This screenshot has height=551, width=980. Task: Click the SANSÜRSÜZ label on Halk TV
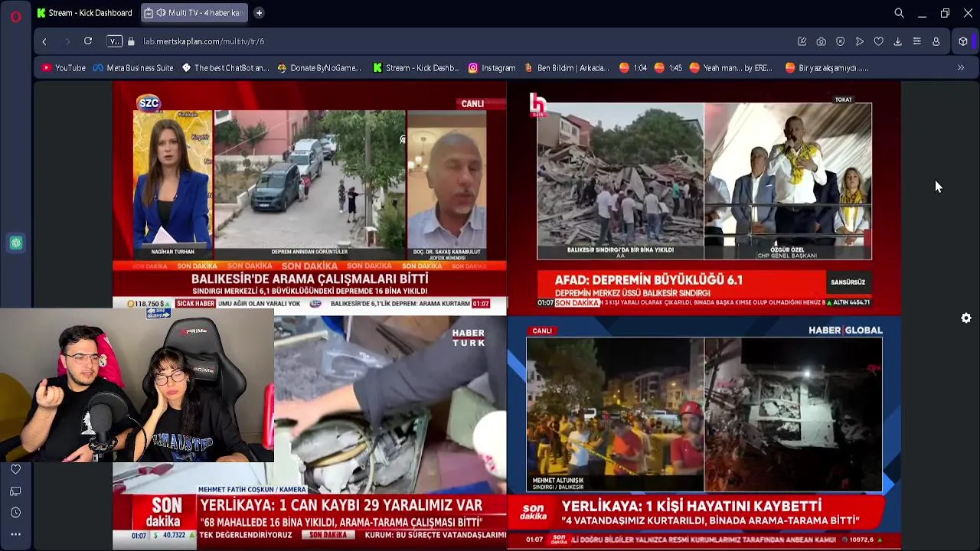pos(848,282)
